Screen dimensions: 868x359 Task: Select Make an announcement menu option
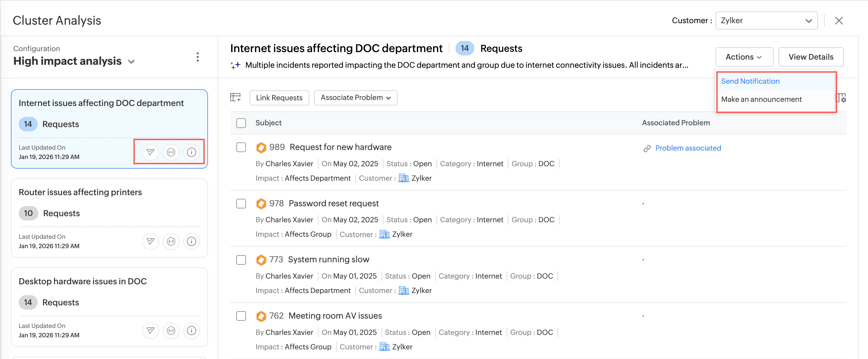click(x=761, y=99)
